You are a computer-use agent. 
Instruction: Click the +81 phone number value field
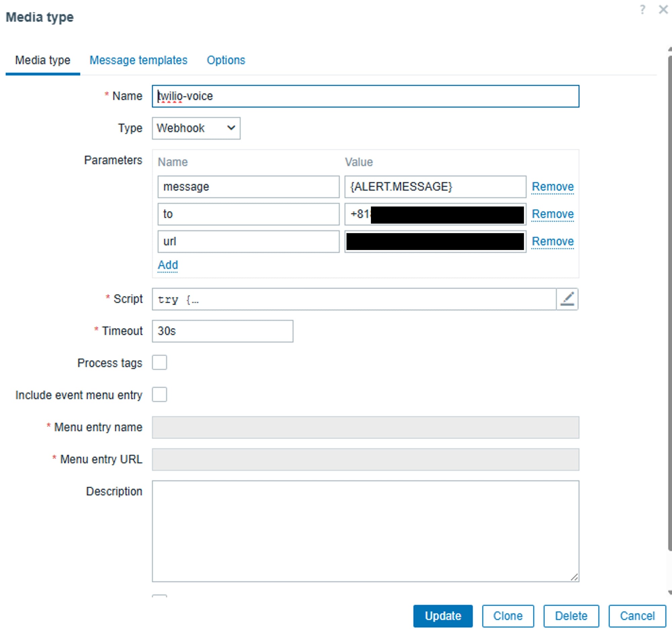click(x=435, y=214)
